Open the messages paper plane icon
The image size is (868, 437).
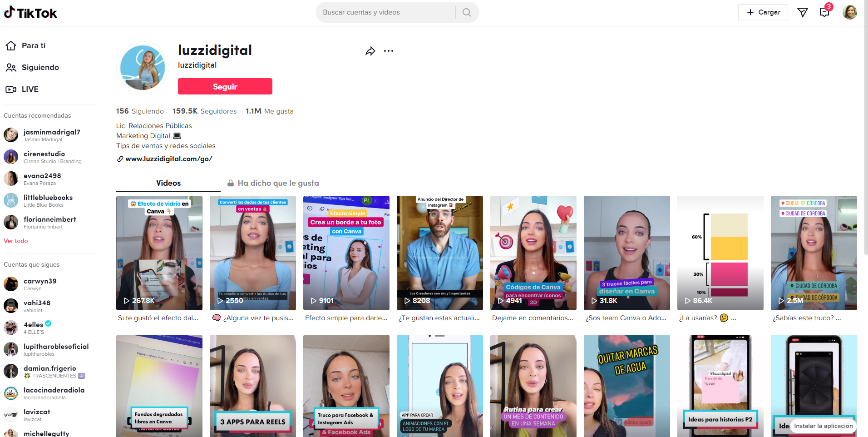(x=803, y=12)
